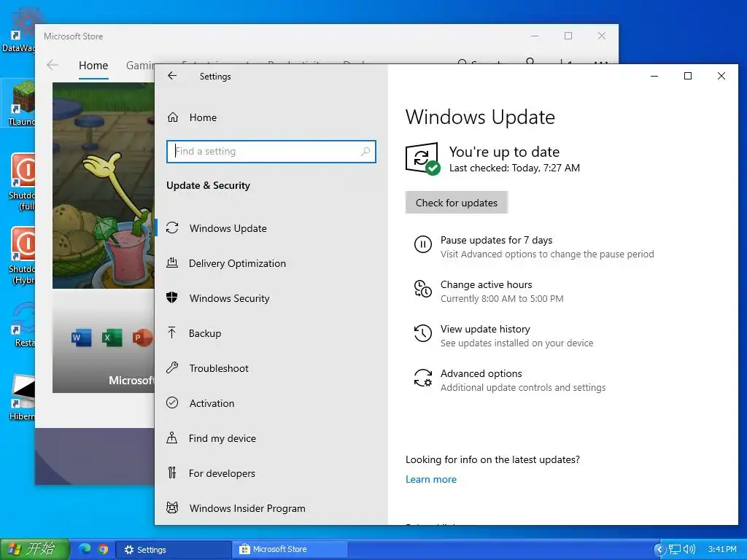Click Backup upward arrow icon

172,332
